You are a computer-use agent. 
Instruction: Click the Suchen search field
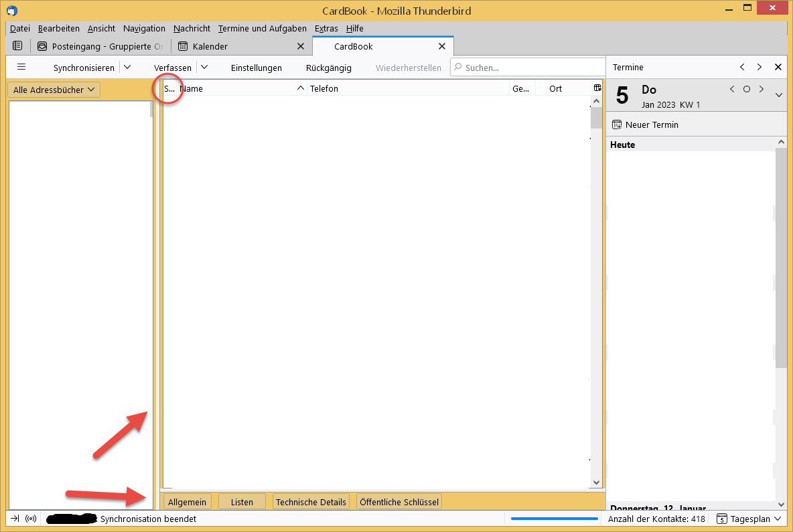(x=529, y=68)
